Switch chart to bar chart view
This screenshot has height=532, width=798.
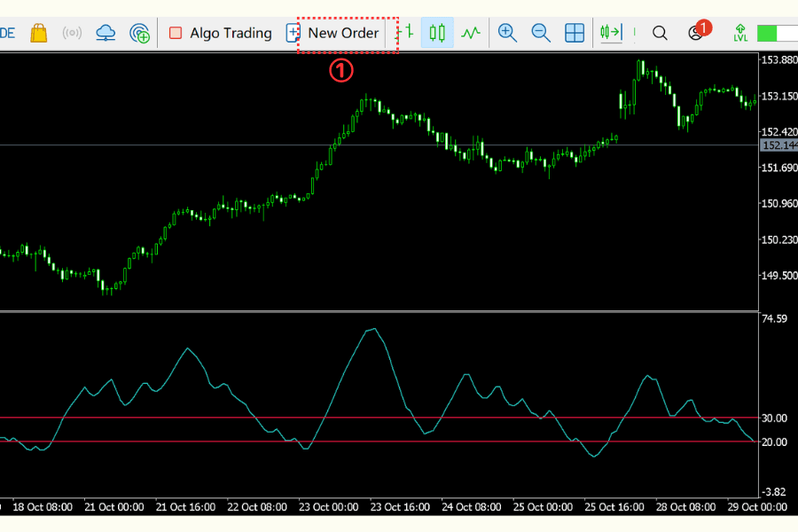pyautogui.click(x=405, y=33)
